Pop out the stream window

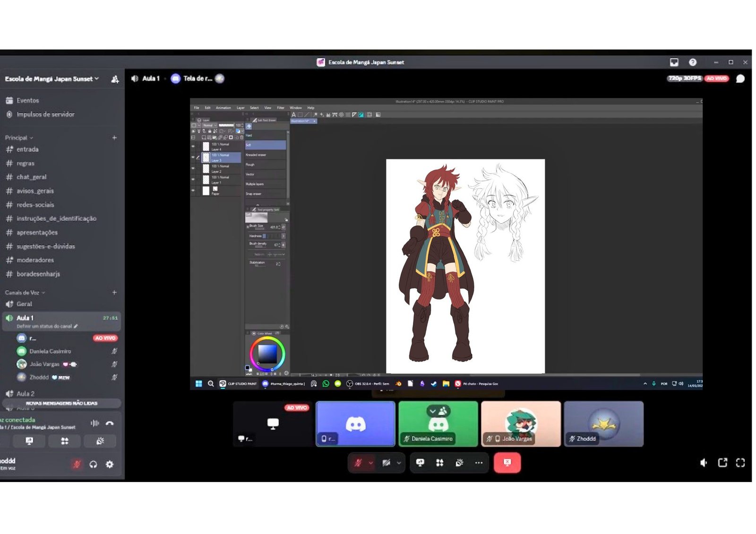tap(722, 463)
